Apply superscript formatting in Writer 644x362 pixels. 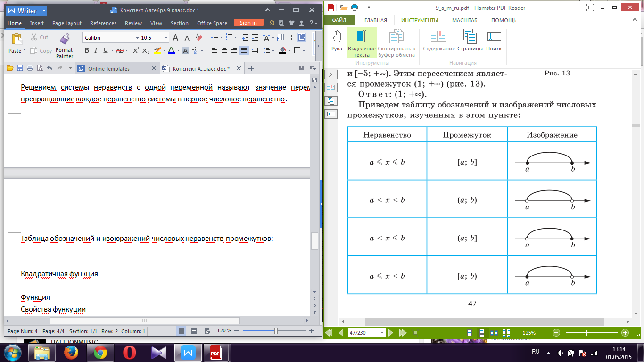(x=136, y=50)
